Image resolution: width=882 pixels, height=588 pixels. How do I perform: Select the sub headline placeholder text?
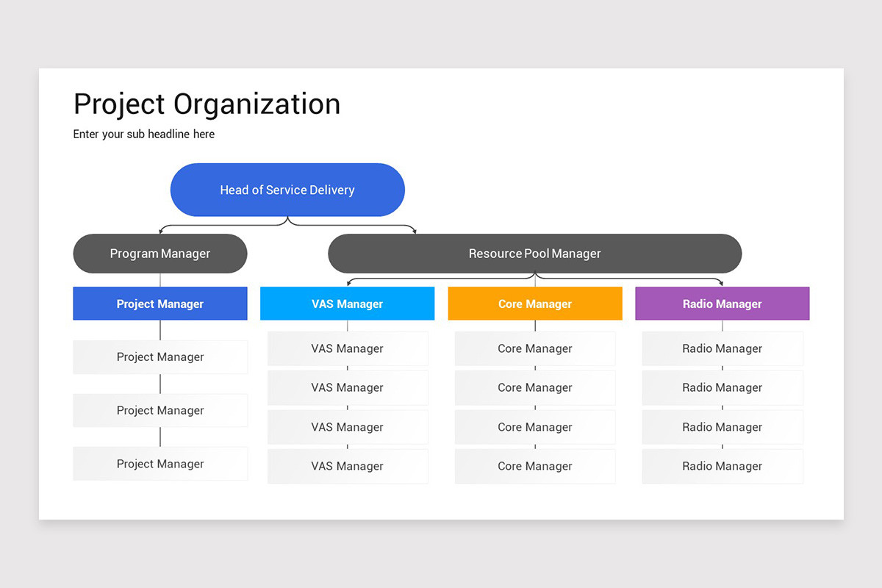tap(143, 134)
